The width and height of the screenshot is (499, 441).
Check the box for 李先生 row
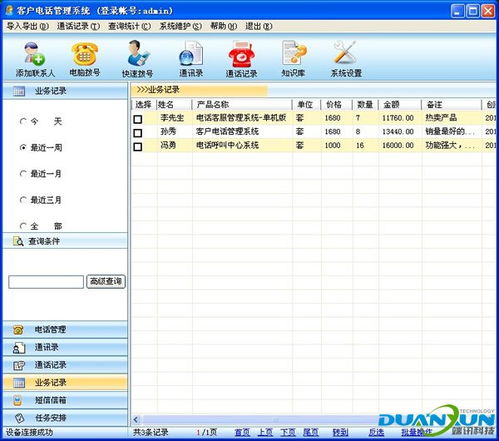138,119
